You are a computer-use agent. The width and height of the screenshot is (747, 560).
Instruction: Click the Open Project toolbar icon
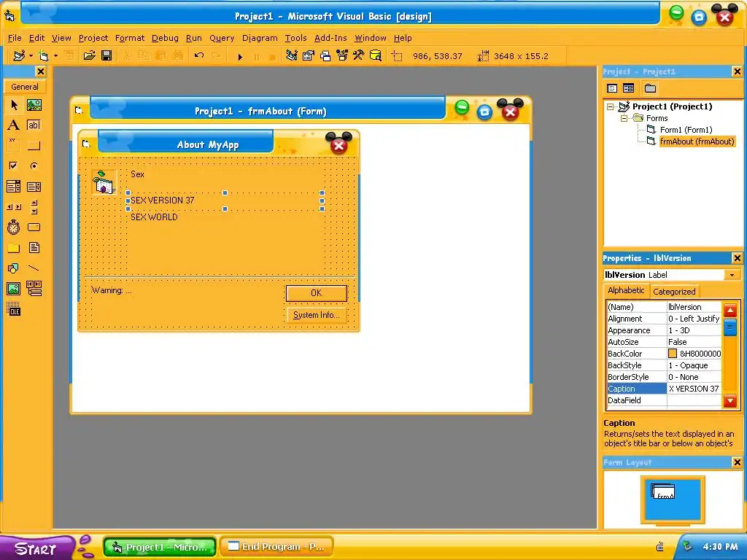pyautogui.click(x=89, y=55)
